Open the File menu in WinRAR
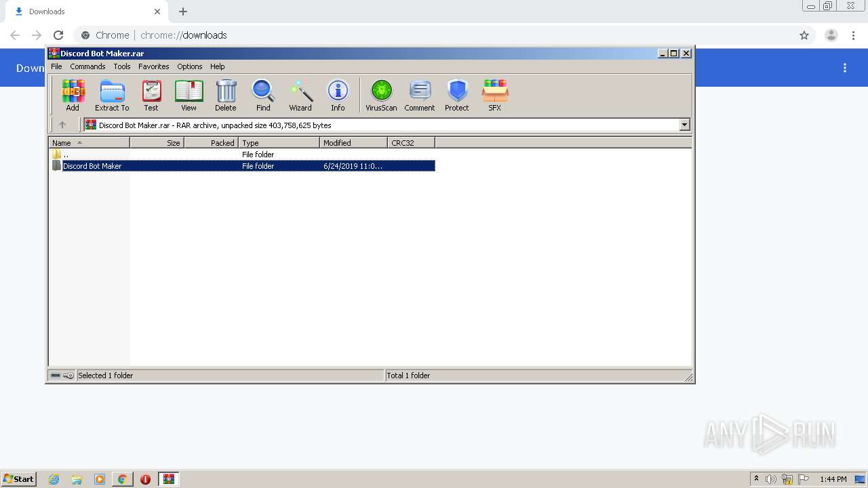Viewport: 868px width, 488px height. pyautogui.click(x=56, y=66)
